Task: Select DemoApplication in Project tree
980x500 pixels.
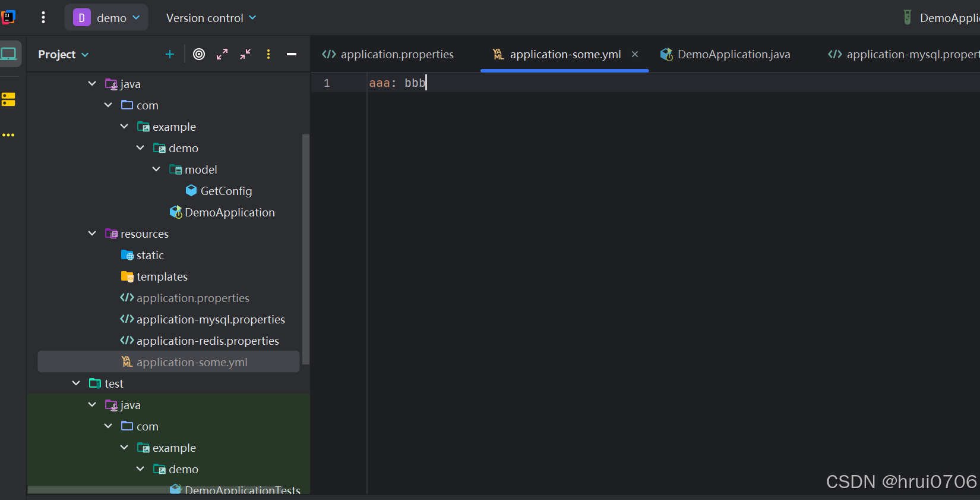Action: point(229,212)
